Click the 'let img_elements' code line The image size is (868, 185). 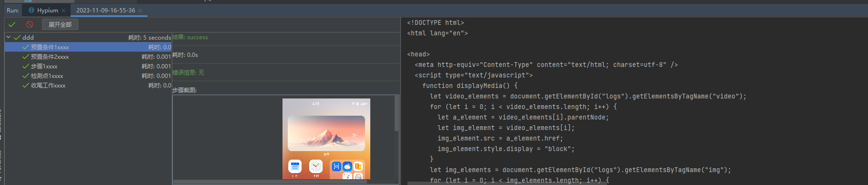580,170
